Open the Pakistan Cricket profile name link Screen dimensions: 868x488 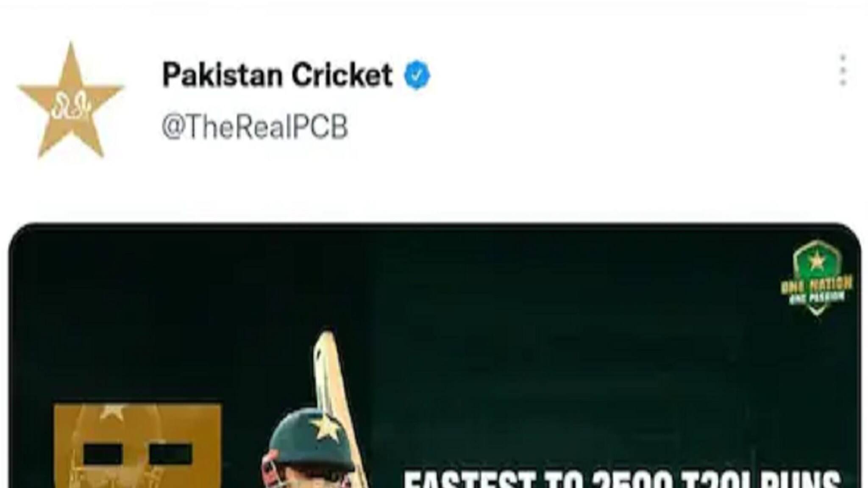tap(277, 75)
